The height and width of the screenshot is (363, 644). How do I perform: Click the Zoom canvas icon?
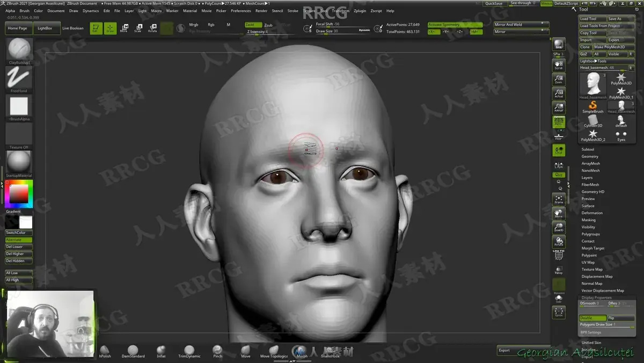click(x=559, y=79)
